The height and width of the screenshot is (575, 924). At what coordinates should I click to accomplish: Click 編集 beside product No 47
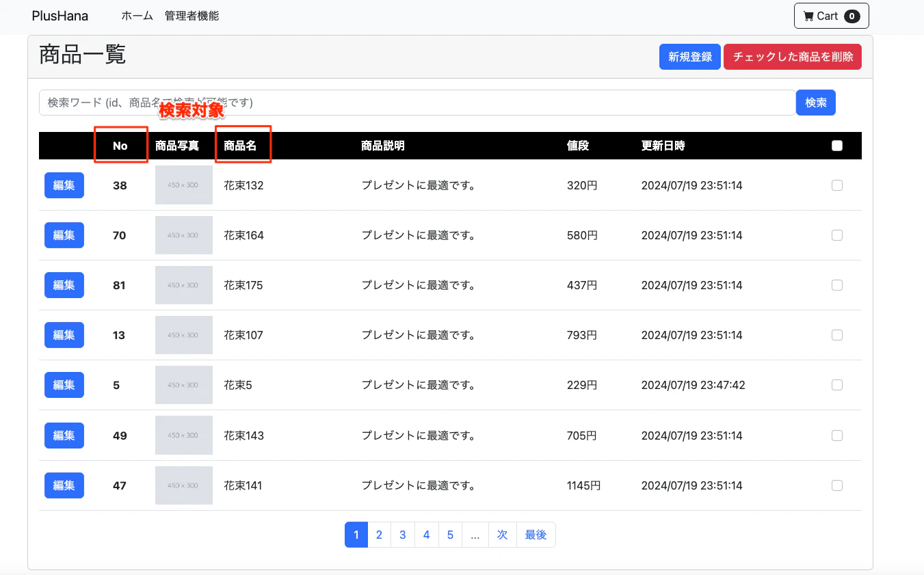click(64, 485)
